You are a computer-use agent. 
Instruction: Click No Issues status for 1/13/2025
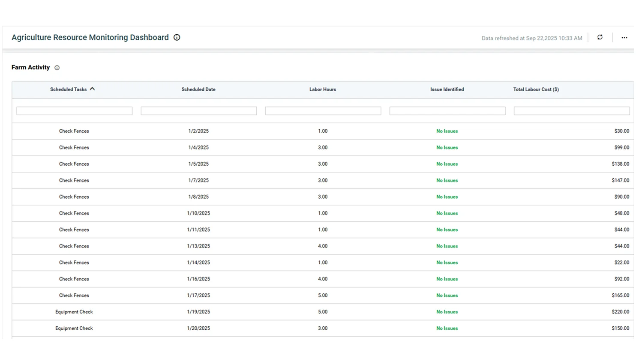click(x=447, y=246)
